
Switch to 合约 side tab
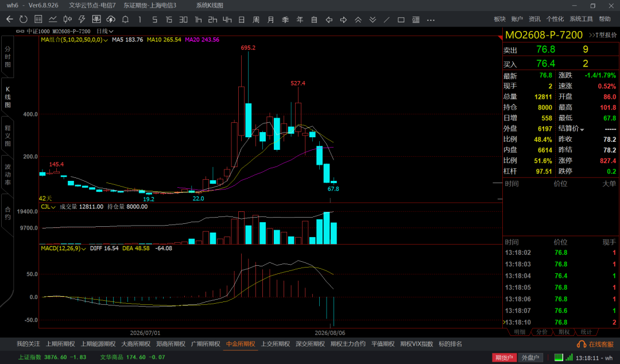tap(7, 213)
